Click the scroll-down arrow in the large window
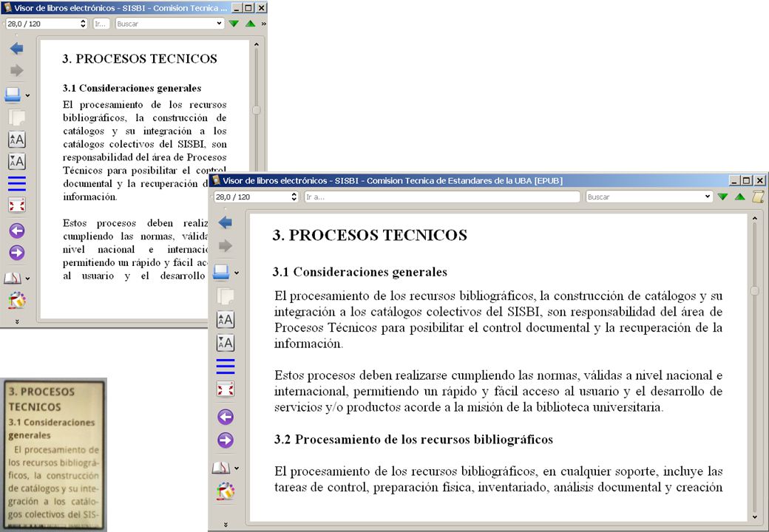 pyautogui.click(x=755, y=516)
